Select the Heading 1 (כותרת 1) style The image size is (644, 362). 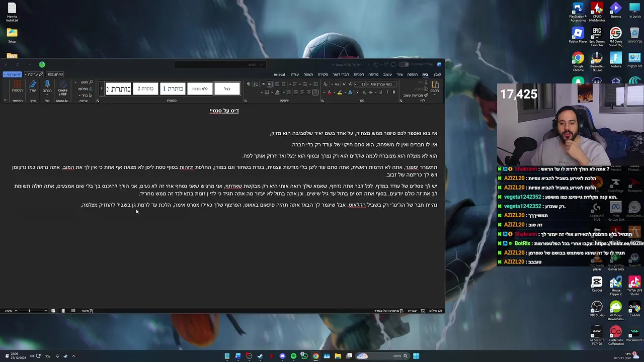click(173, 88)
